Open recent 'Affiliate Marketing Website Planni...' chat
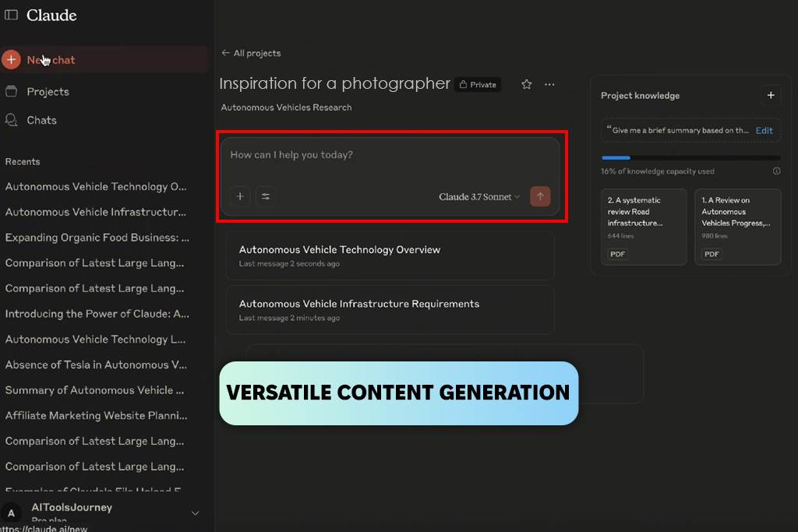Image resolution: width=798 pixels, height=532 pixels. point(96,415)
